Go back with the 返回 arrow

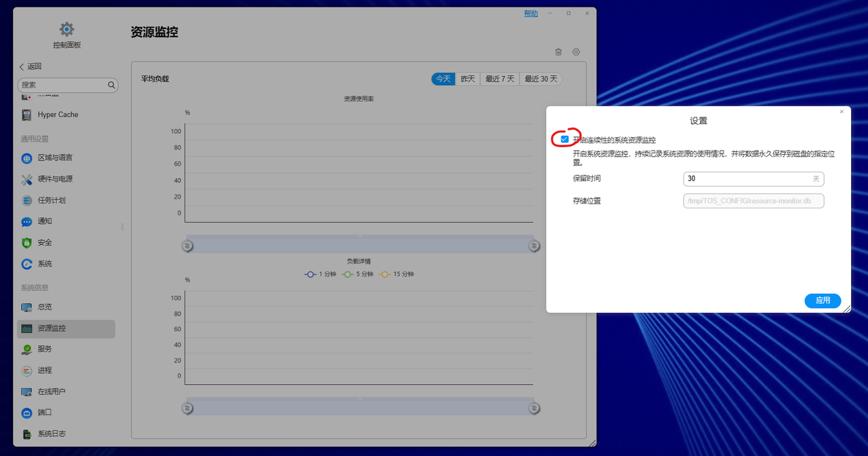(x=31, y=66)
